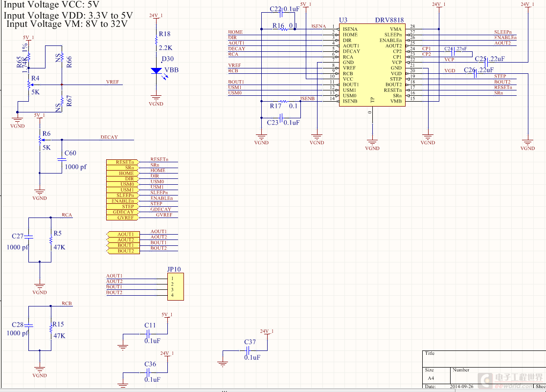Select the USM0 yellow port
Image resolution: width=546 pixels, height=392 pixels.
123,184
